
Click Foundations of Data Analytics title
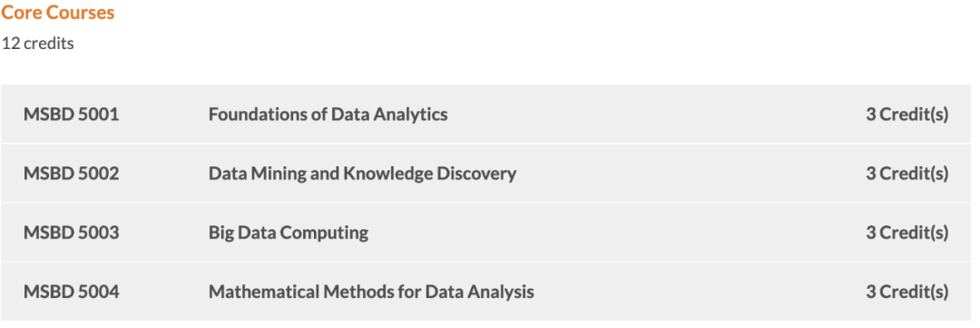[x=328, y=114]
